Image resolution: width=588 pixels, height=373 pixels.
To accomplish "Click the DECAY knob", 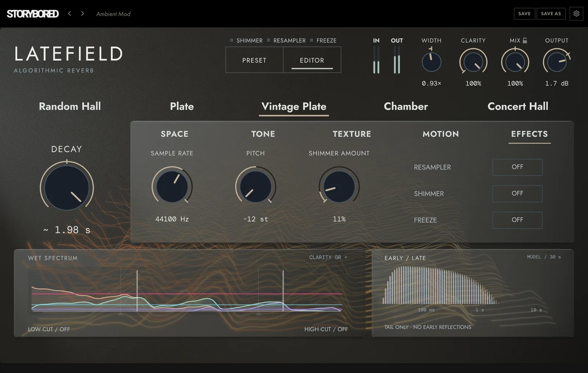I will (x=67, y=188).
